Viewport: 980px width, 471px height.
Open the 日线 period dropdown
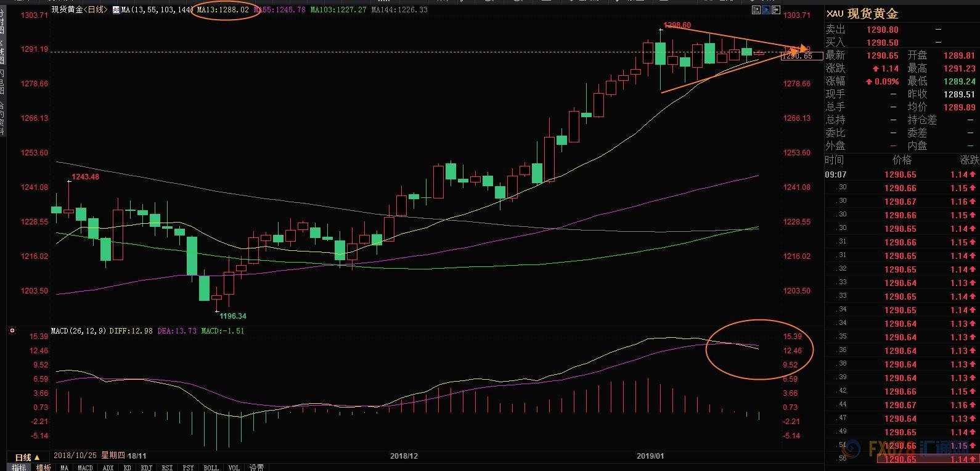coord(28,457)
